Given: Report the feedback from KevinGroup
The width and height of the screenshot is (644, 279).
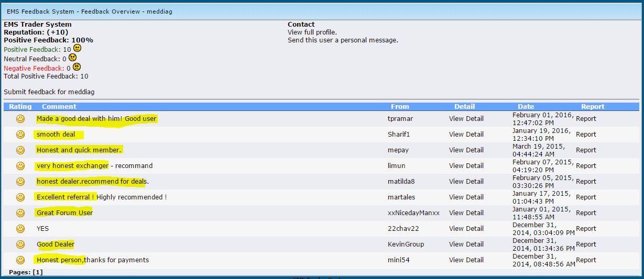Looking at the screenshot, I should pos(586,244).
